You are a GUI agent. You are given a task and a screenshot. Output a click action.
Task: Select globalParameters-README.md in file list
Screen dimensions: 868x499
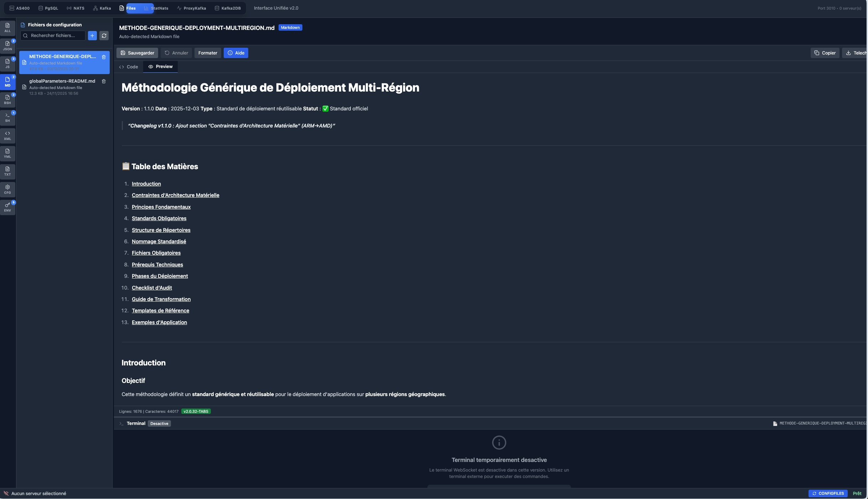tap(62, 81)
